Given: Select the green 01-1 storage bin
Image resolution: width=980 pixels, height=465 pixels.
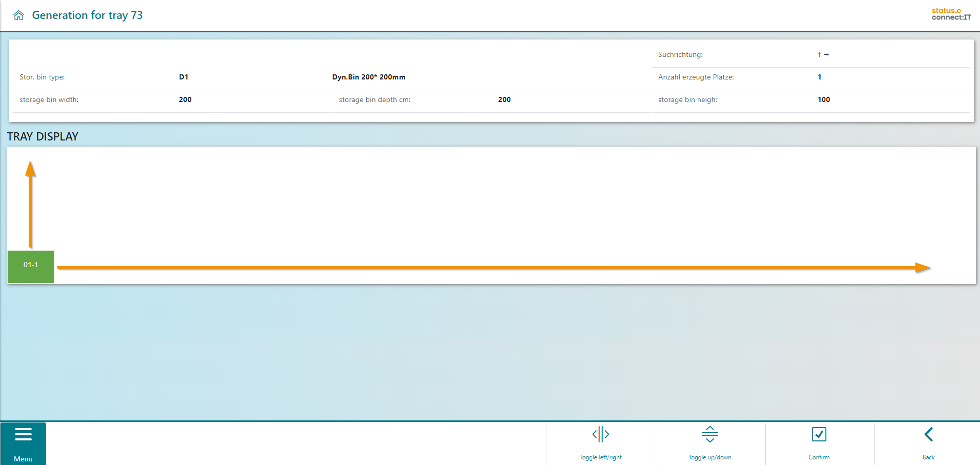Looking at the screenshot, I should [x=31, y=266].
